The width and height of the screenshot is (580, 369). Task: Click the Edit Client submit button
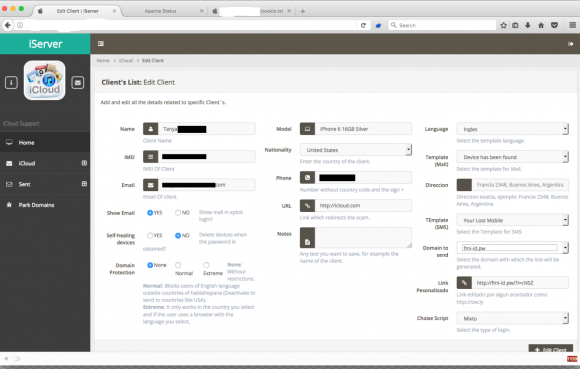point(550,348)
